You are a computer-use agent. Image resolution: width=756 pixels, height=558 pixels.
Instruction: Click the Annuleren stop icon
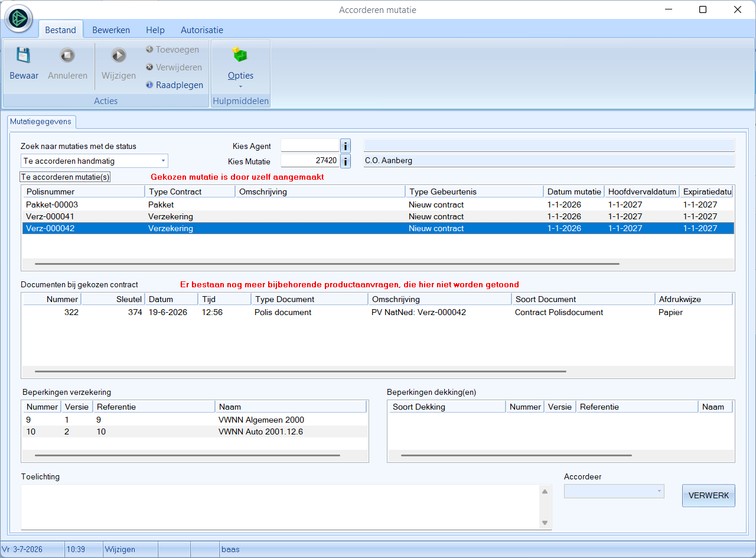click(x=67, y=56)
